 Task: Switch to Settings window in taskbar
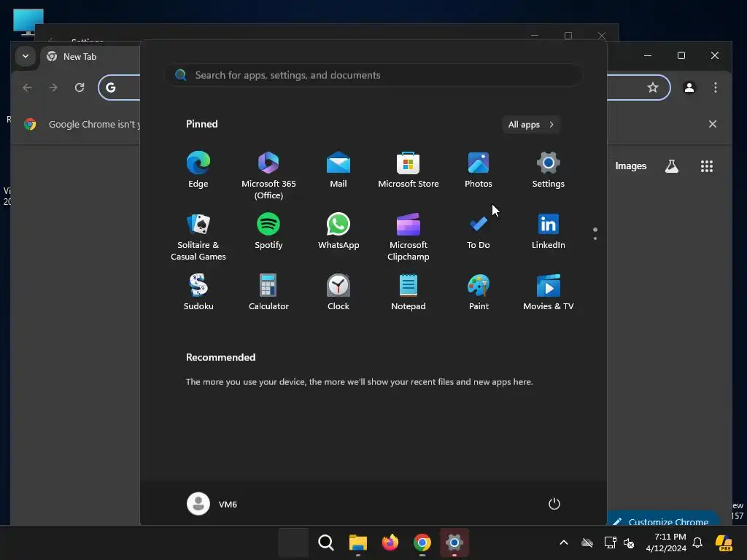[454, 542]
